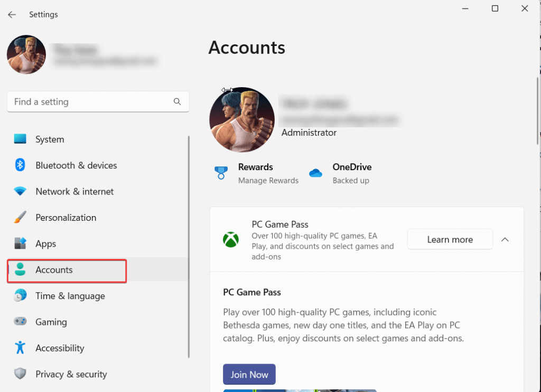The image size is (541, 392).
Task: Click the Accessibility figure icon
Action: (x=20, y=348)
